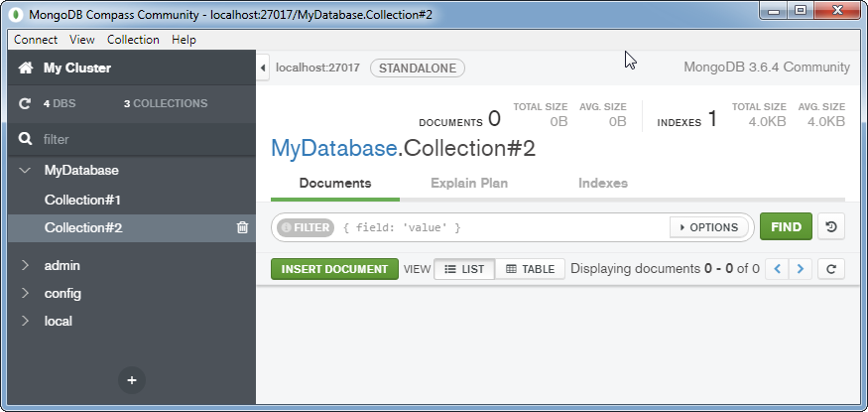This screenshot has height=412, width=868.
Task: Click the STANDALONE badge
Action: [x=418, y=69]
